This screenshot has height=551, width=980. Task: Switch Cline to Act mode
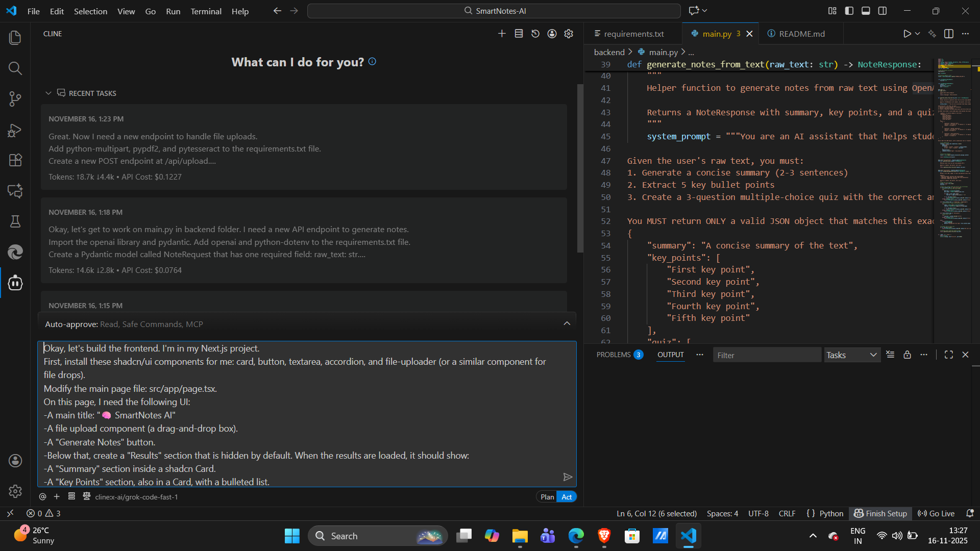point(567,497)
